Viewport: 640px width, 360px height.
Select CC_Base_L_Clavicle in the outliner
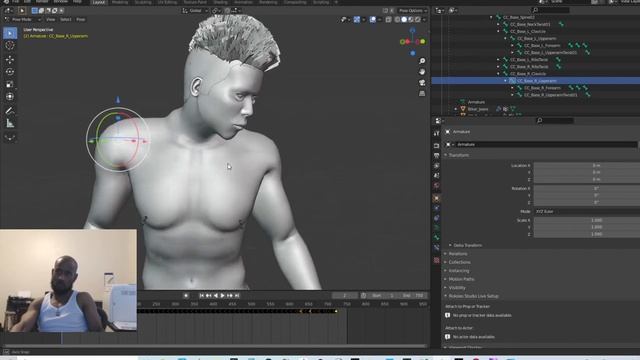pos(528,31)
